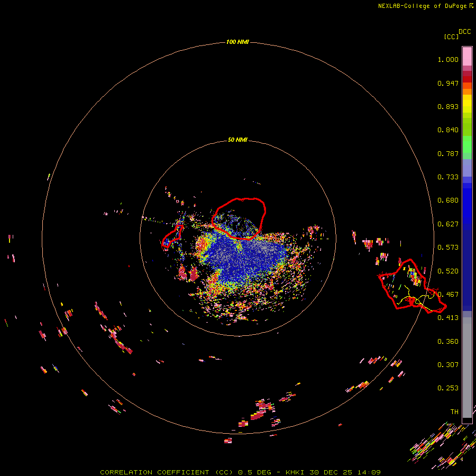Click the [CC] units label

[451, 36]
